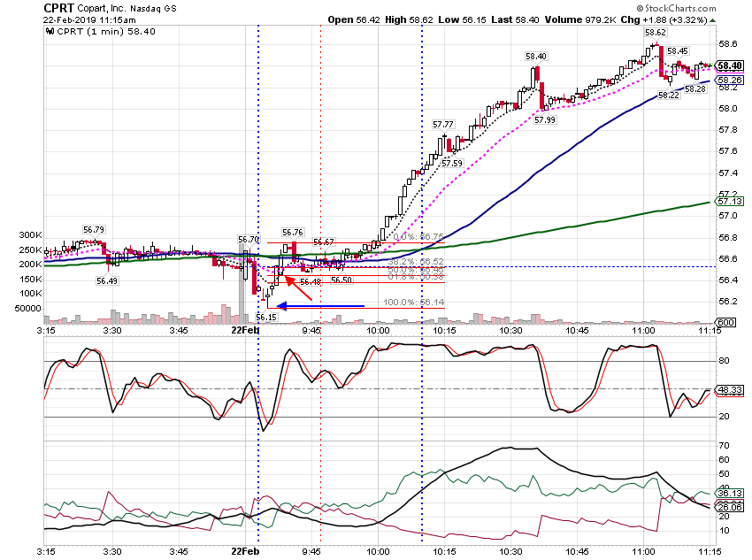Select the bold CPRT ticker symbol in the header

click(58, 8)
